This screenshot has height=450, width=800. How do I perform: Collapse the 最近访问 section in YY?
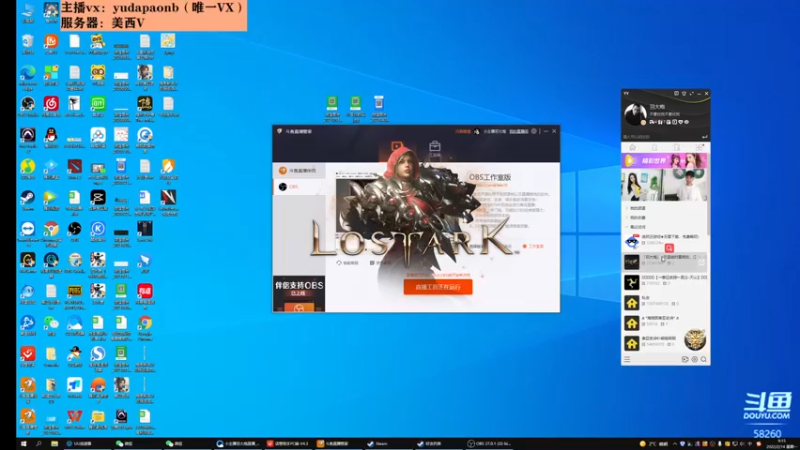tap(638, 227)
